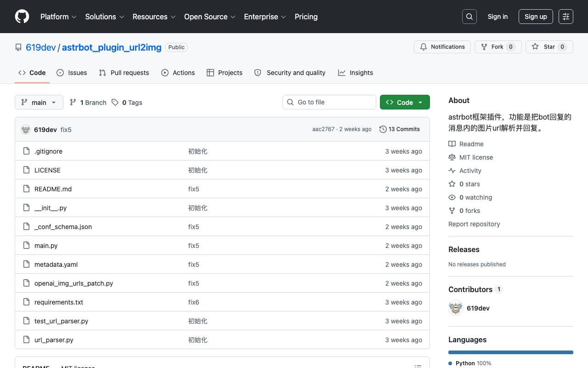Viewport: 588px width, 368px height.
Task: Click the file icon beside requirements.txt
Action: pyautogui.click(x=26, y=302)
